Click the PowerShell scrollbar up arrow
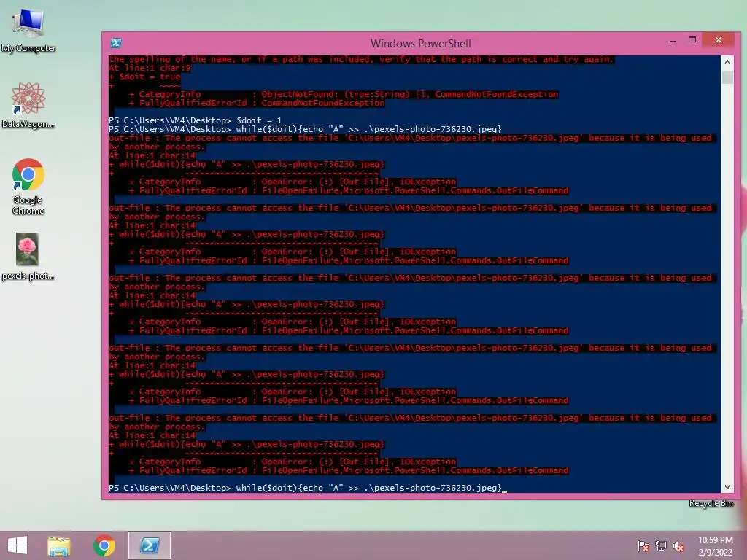 click(727, 62)
